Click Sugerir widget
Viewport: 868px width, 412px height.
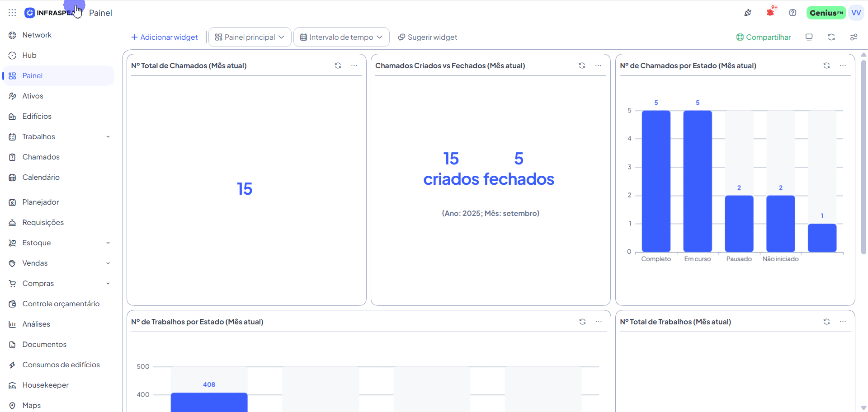[428, 37]
